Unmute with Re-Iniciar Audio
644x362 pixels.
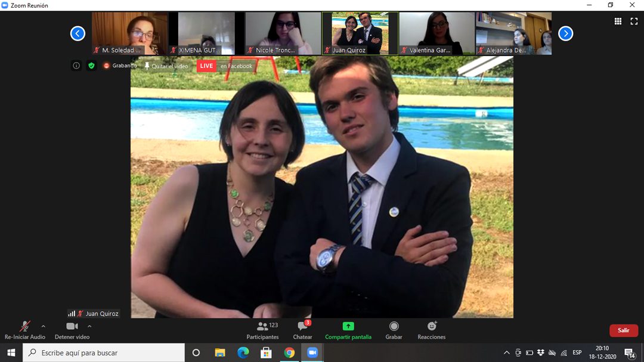(x=24, y=327)
